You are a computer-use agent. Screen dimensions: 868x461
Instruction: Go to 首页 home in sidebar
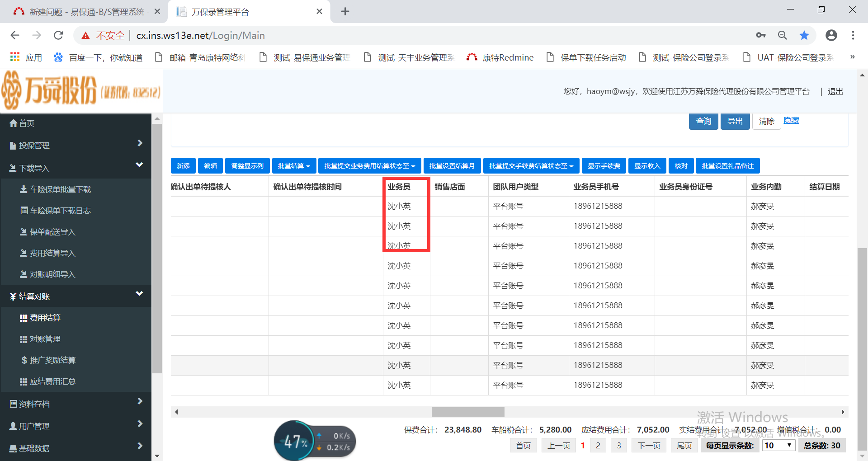[x=26, y=123]
